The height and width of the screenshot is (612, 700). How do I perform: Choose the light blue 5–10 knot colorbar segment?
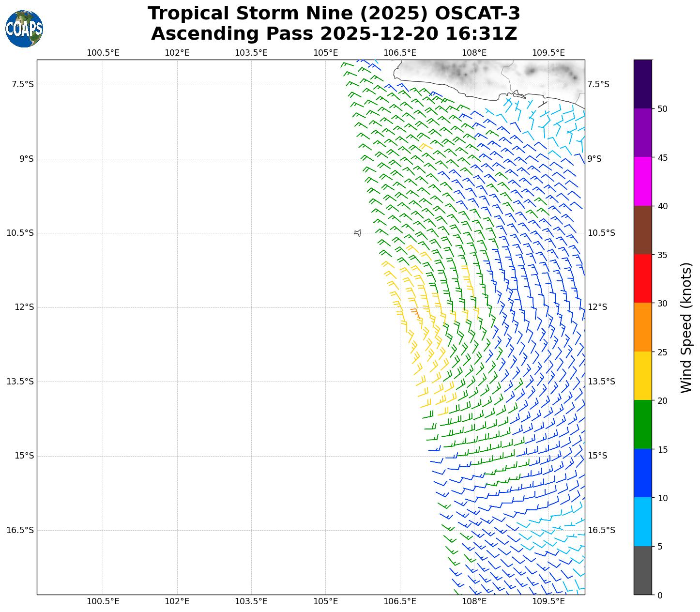coord(643,521)
